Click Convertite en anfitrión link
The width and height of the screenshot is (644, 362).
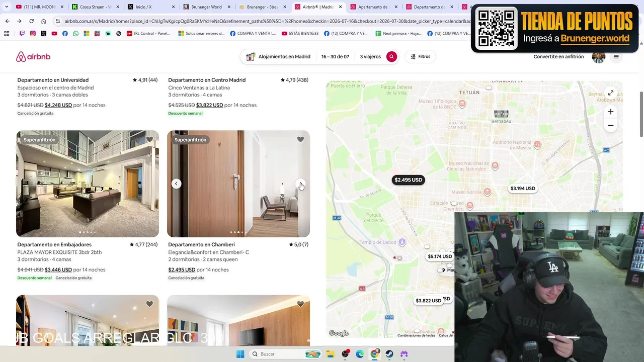coord(558,57)
